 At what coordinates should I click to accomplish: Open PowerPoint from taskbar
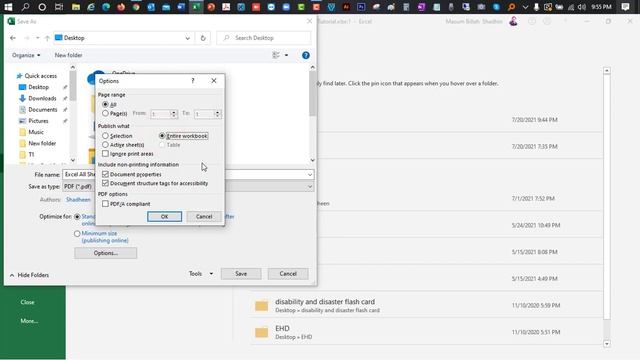pos(211,7)
